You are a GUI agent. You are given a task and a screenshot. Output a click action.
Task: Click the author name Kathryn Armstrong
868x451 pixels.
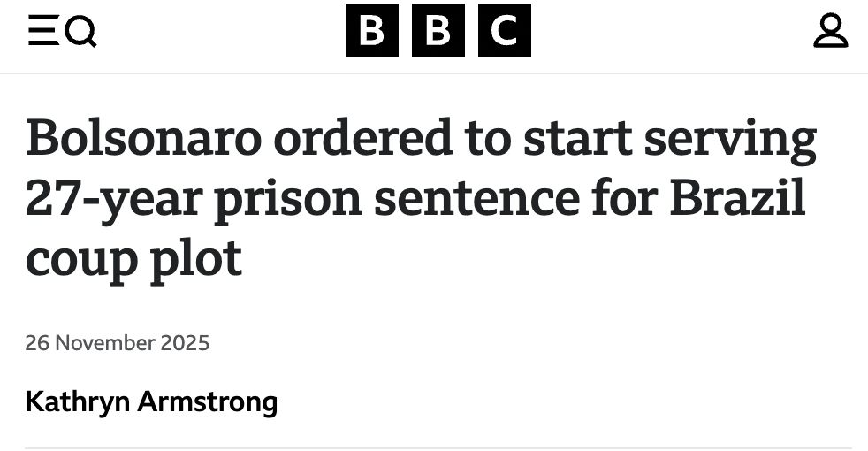tap(151, 402)
